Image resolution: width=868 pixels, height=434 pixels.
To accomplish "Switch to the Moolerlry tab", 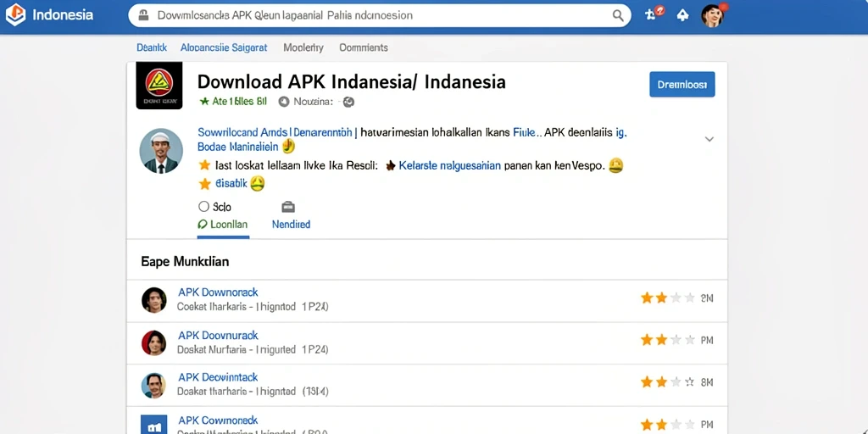I will coord(303,47).
